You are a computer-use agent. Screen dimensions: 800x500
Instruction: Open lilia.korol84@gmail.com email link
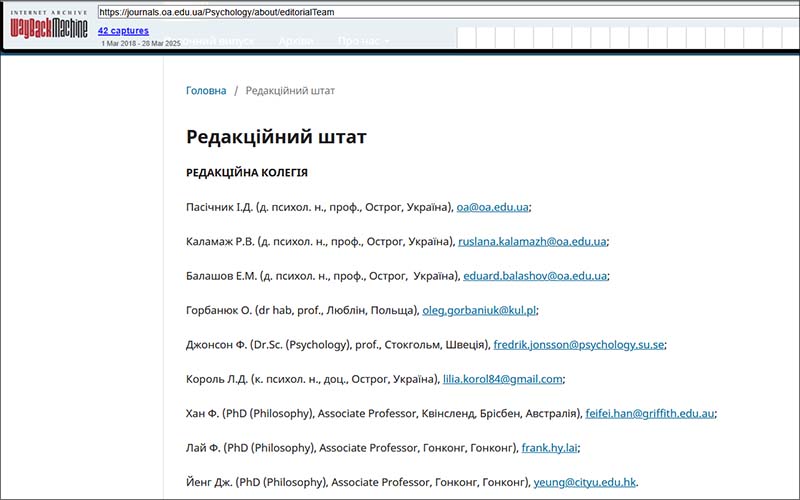click(503, 380)
